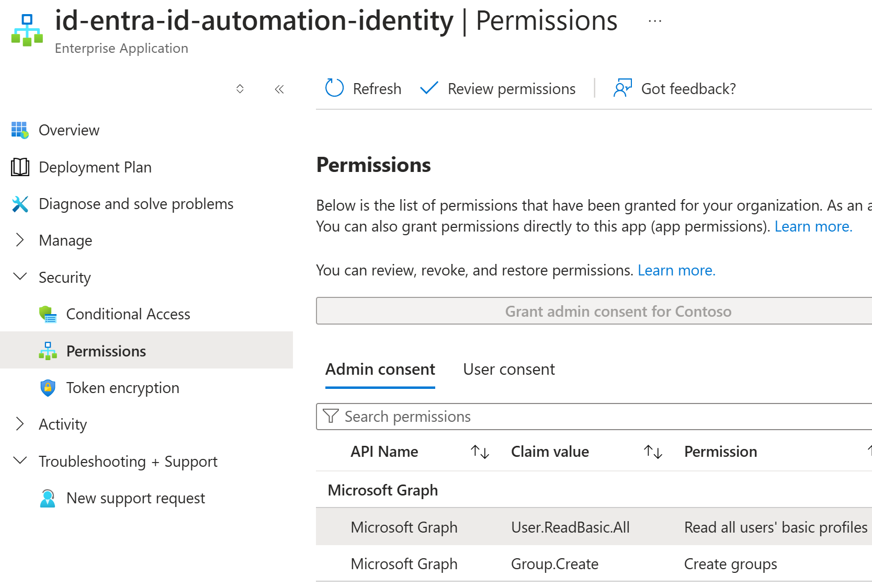Click the Refresh circular arrow icon
Screen dimensions: 872x588
tap(334, 88)
